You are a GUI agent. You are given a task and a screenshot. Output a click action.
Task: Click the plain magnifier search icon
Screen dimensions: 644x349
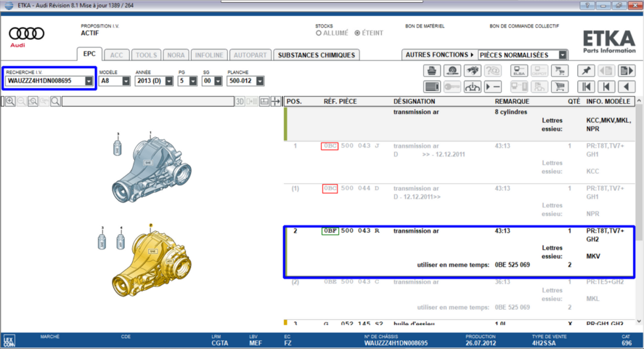point(55,101)
